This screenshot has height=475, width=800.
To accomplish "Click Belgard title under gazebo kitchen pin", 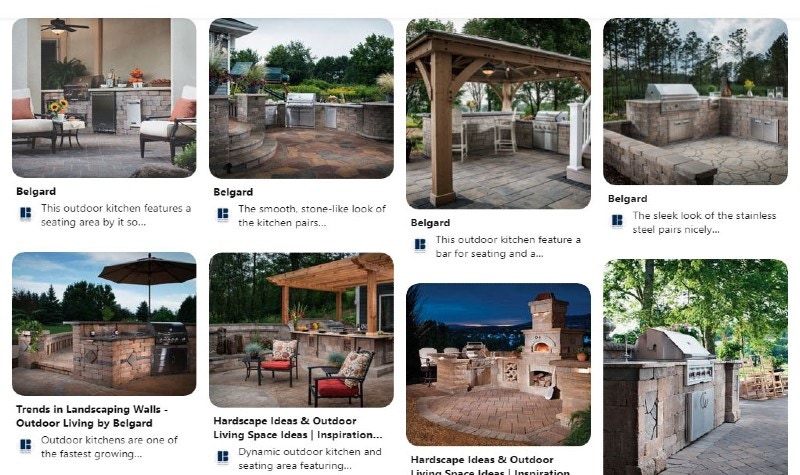I will pos(430,223).
